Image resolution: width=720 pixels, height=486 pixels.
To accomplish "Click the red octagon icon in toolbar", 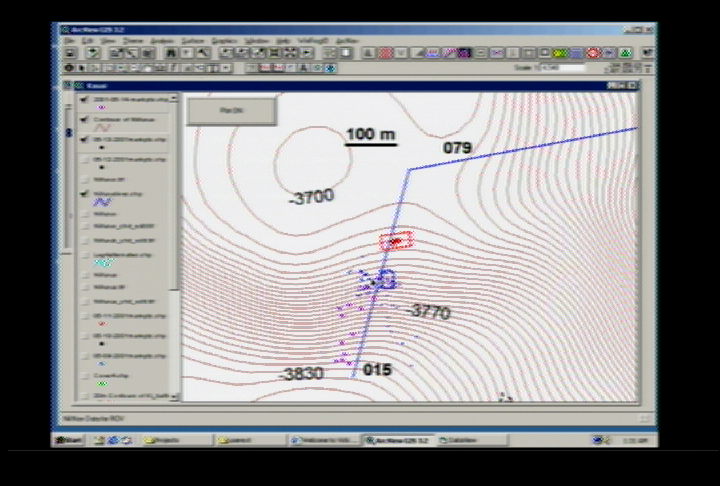I will [x=592, y=52].
